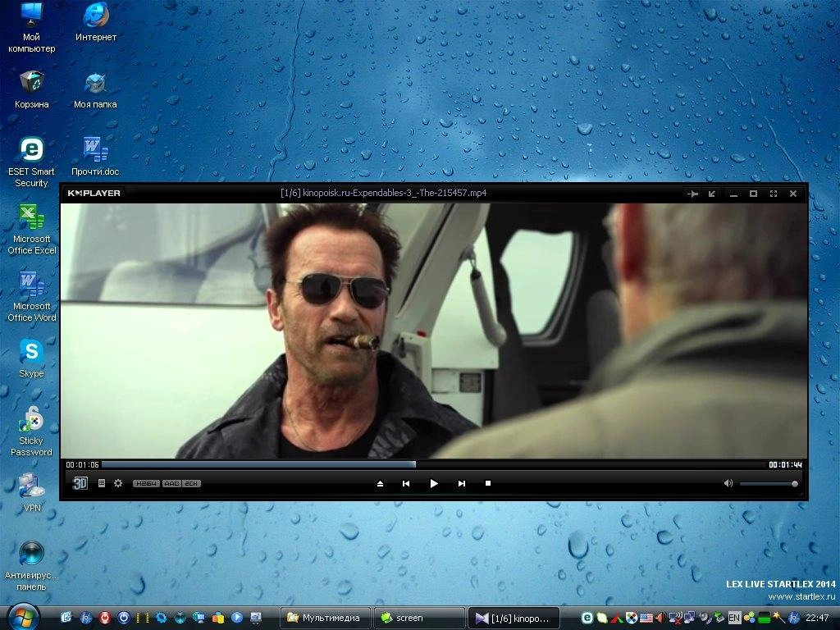Select the Прочти.doc document icon
This screenshot has height=630, width=840.
(95, 157)
